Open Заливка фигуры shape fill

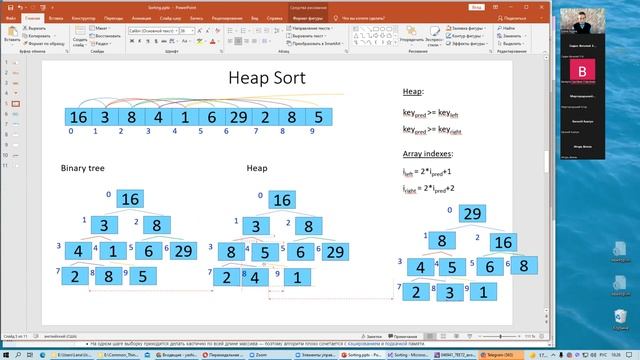[466, 28]
